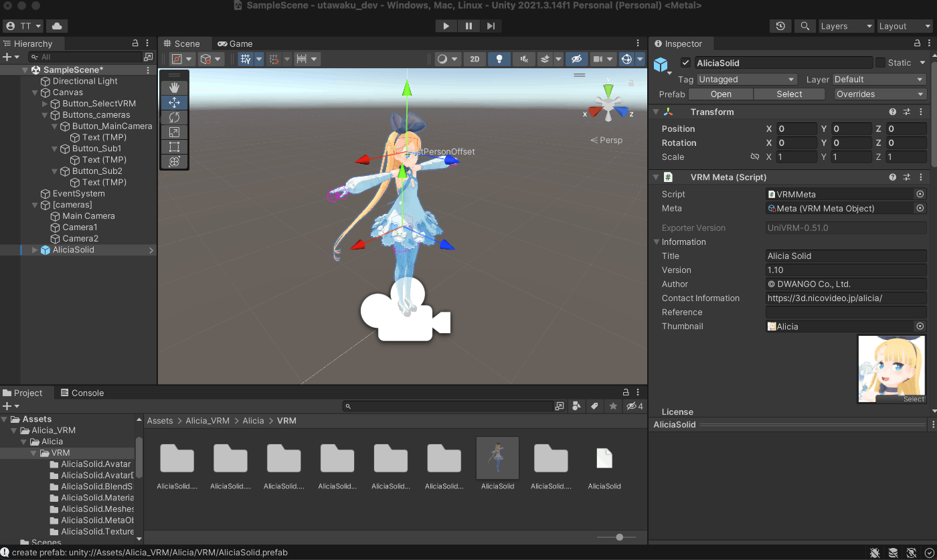
Task: Click the Alicia breadcrumb in Project path
Action: click(253, 420)
